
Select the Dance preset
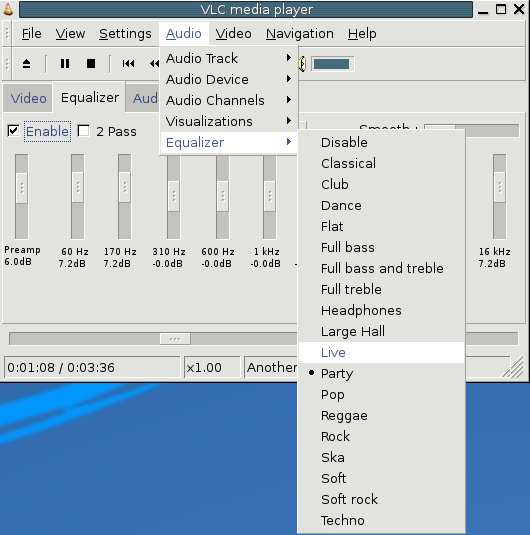[x=381, y=205]
